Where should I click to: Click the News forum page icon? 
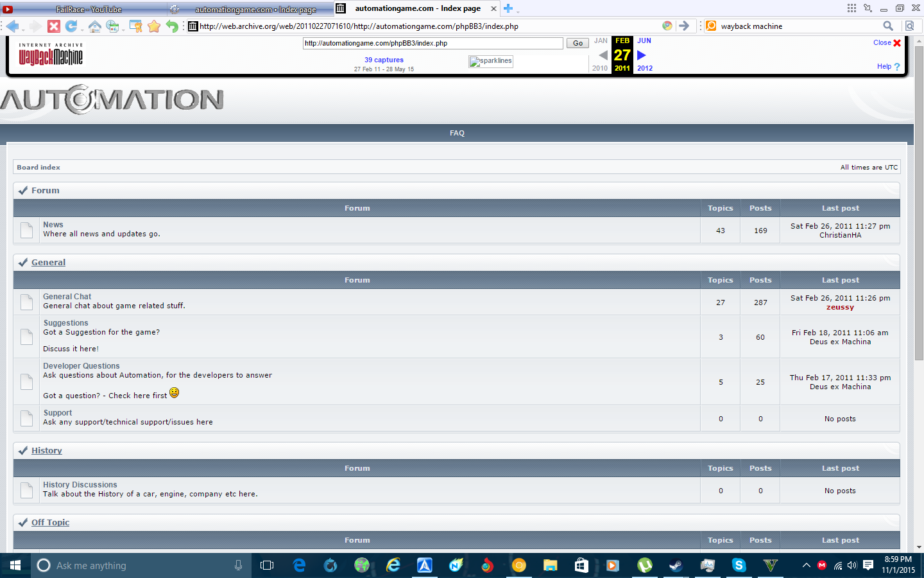click(26, 230)
